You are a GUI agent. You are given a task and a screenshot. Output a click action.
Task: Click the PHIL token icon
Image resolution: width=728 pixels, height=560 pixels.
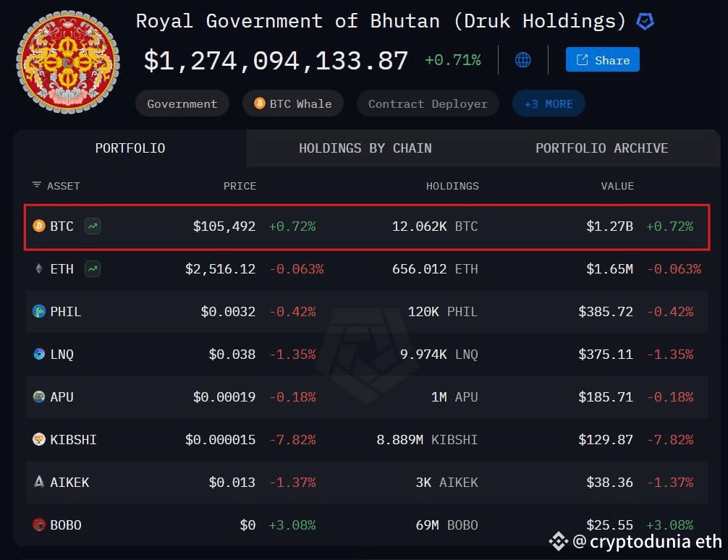coord(39,312)
